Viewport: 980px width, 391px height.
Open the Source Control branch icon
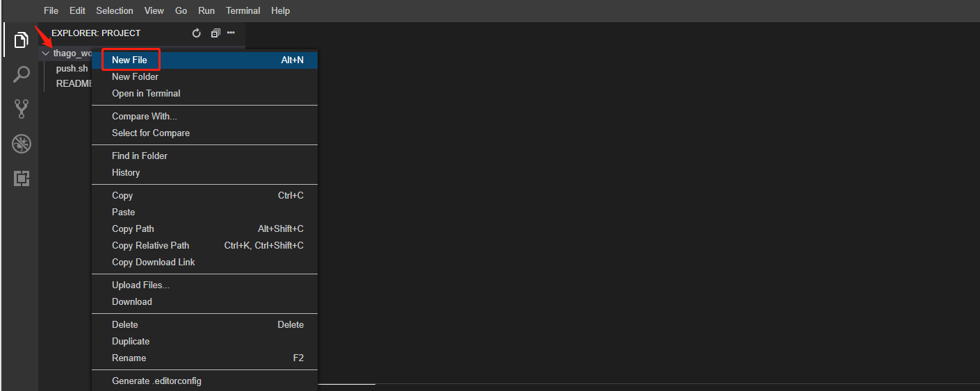pyautogui.click(x=22, y=108)
